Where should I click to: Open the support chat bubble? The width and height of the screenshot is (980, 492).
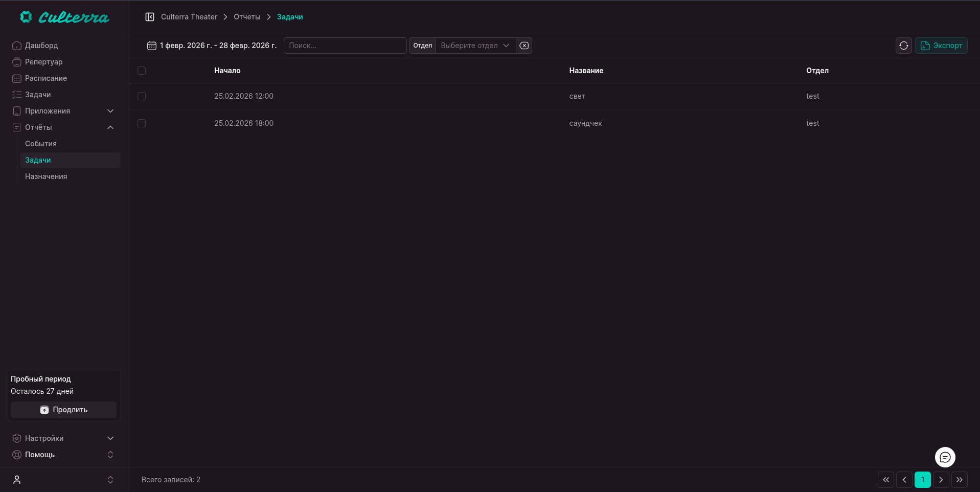(945, 457)
